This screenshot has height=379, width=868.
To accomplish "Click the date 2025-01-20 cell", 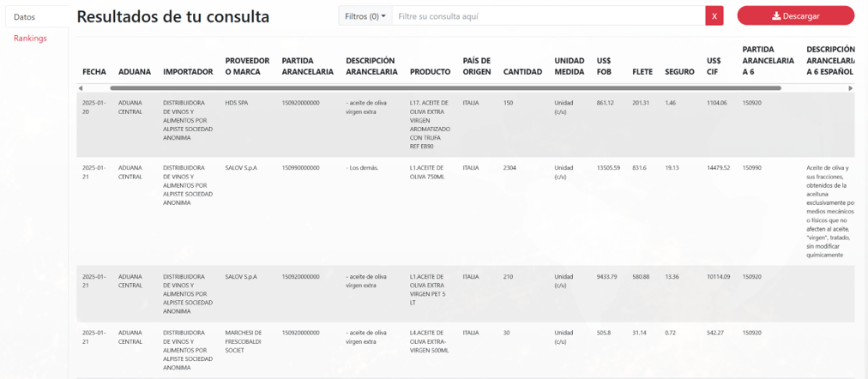I will coord(94,107).
